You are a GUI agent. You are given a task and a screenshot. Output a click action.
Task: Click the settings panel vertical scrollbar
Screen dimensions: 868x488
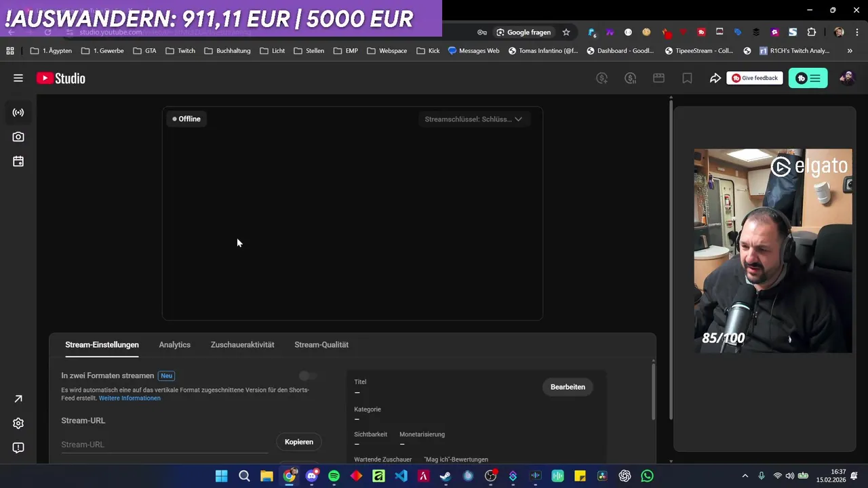(x=654, y=393)
